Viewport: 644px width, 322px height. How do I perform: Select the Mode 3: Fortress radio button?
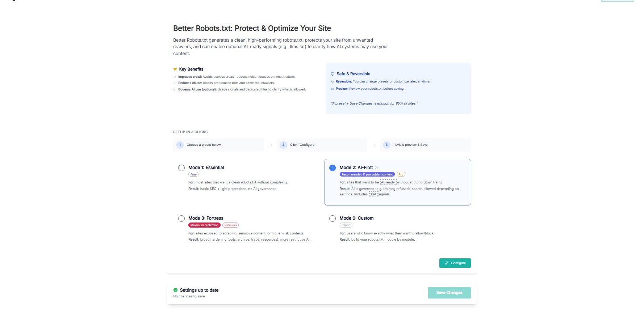pos(181,218)
